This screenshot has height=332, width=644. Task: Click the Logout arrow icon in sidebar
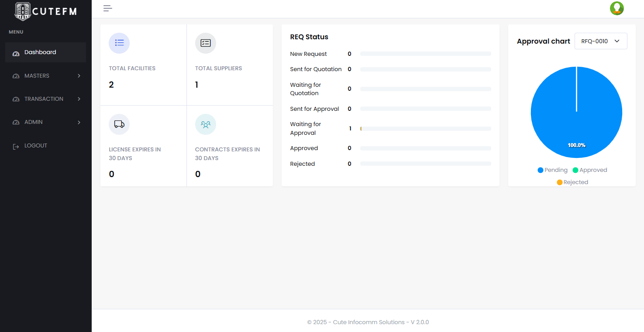click(x=16, y=146)
